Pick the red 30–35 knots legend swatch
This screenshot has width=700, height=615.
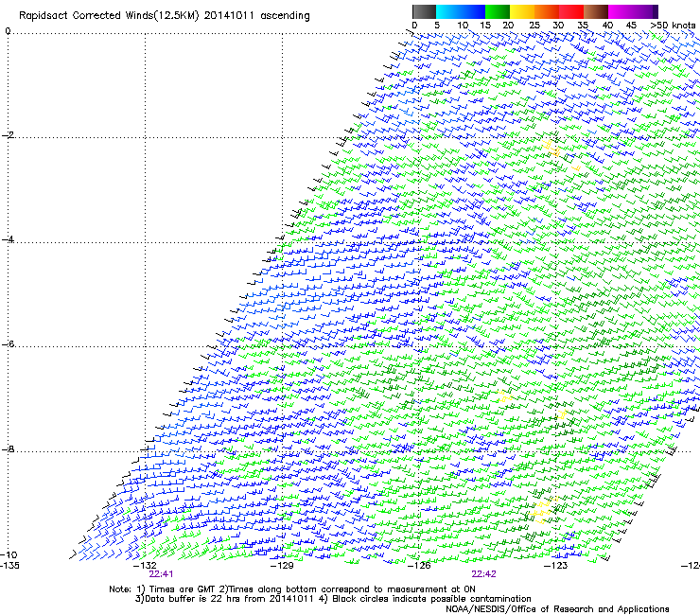coord(571,11)
